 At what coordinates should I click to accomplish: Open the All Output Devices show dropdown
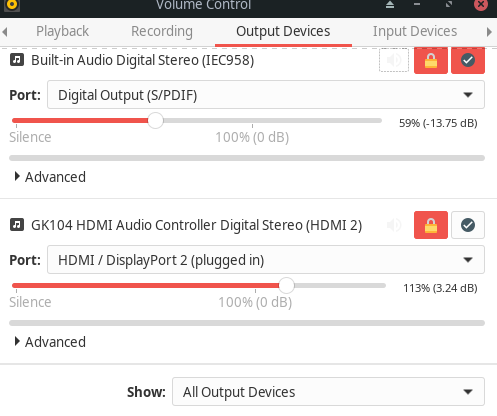coord(328,392)
